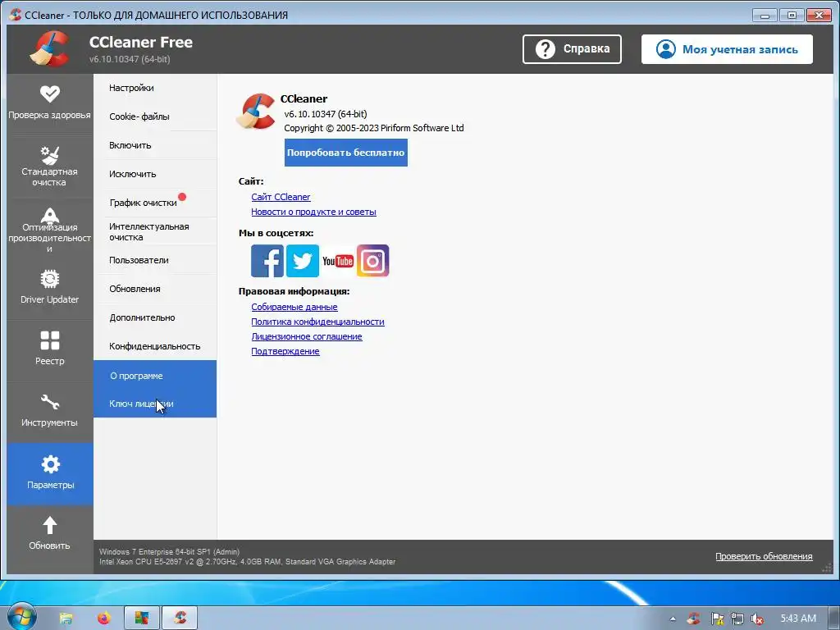This screenshot has height=630, width=840.
Task: Select the Параметры gear in sidebar
Action: (x=50, y=473)
